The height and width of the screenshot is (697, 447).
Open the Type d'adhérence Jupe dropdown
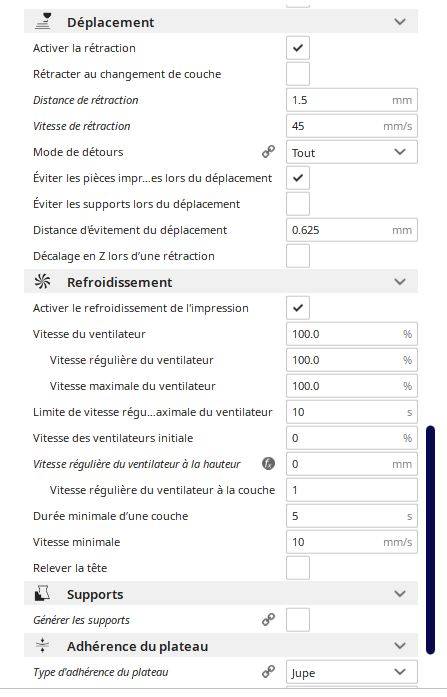click(x=352, y=672)
